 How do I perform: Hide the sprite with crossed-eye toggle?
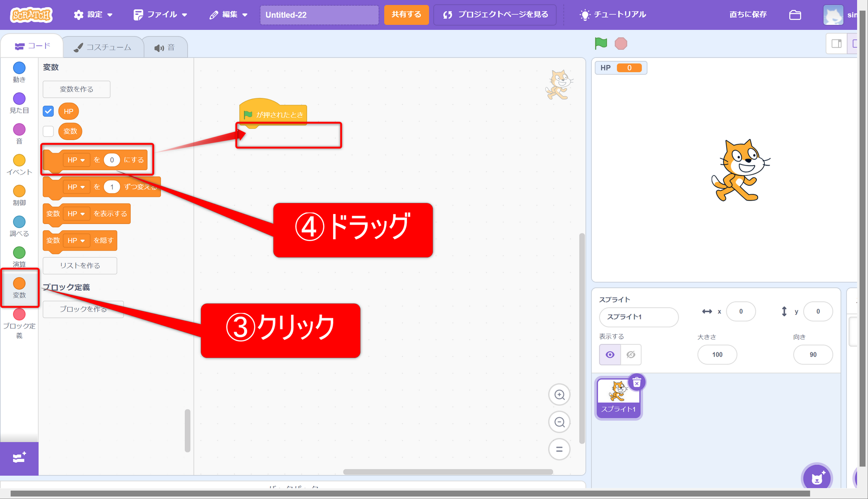631,355
